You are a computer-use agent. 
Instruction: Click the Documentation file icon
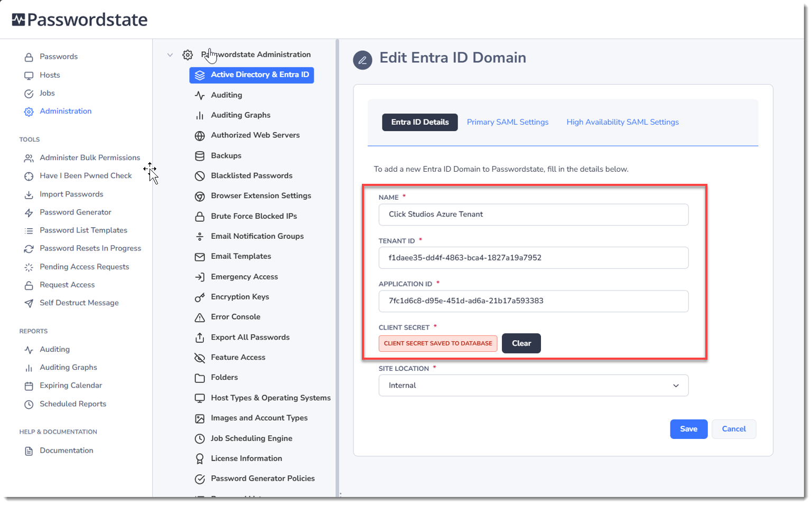(29, 451)
